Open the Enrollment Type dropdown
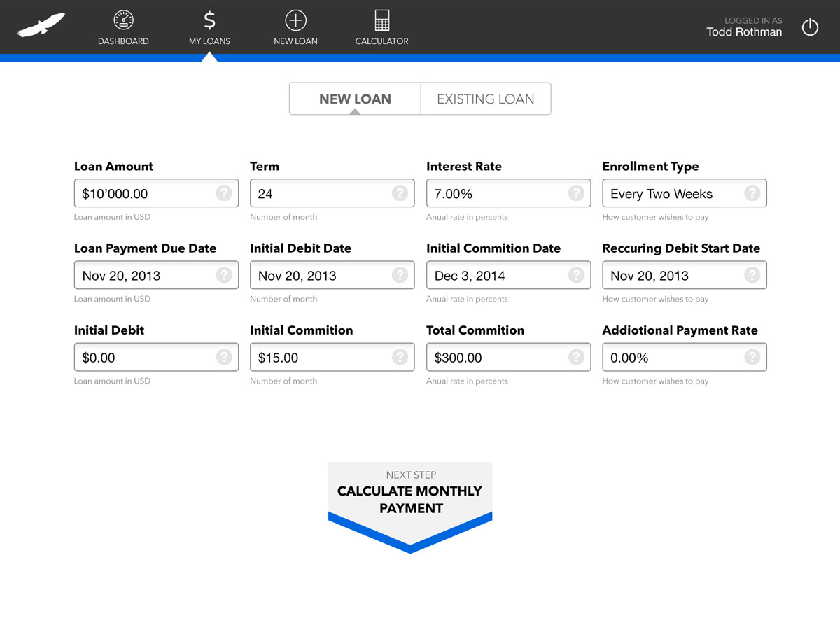 click(x=672, y=194)
